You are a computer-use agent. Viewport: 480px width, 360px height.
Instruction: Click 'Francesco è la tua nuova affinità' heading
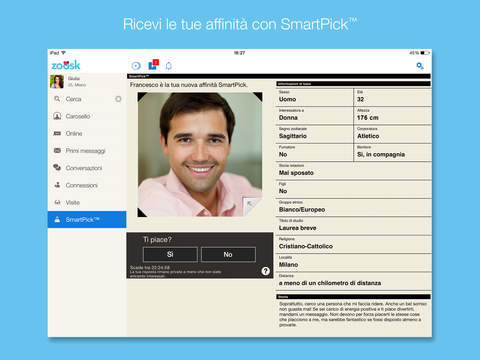189,85
